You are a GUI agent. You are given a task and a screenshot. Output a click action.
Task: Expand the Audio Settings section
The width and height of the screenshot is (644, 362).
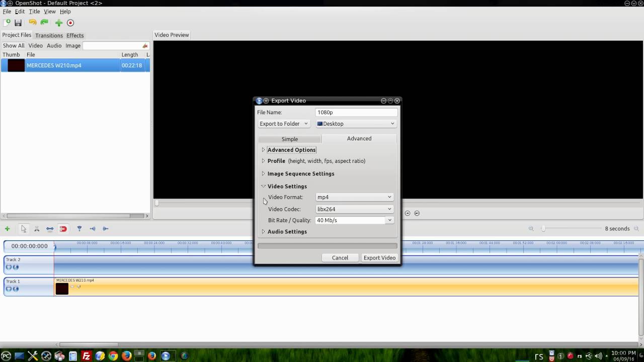click(x=263, y=232)
